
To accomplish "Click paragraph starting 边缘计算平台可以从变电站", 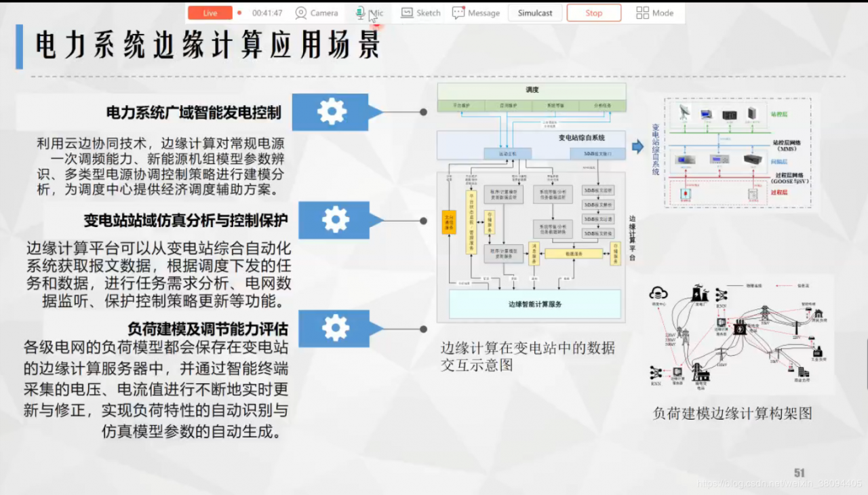I will [x=159, y=274].
